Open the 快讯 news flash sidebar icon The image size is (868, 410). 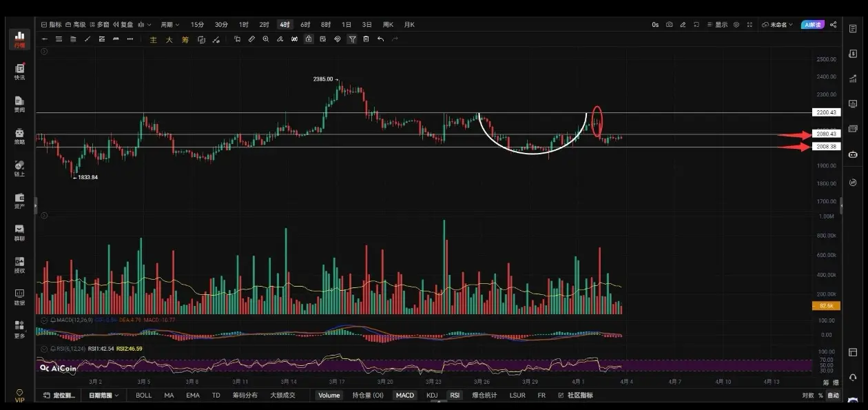19,72
